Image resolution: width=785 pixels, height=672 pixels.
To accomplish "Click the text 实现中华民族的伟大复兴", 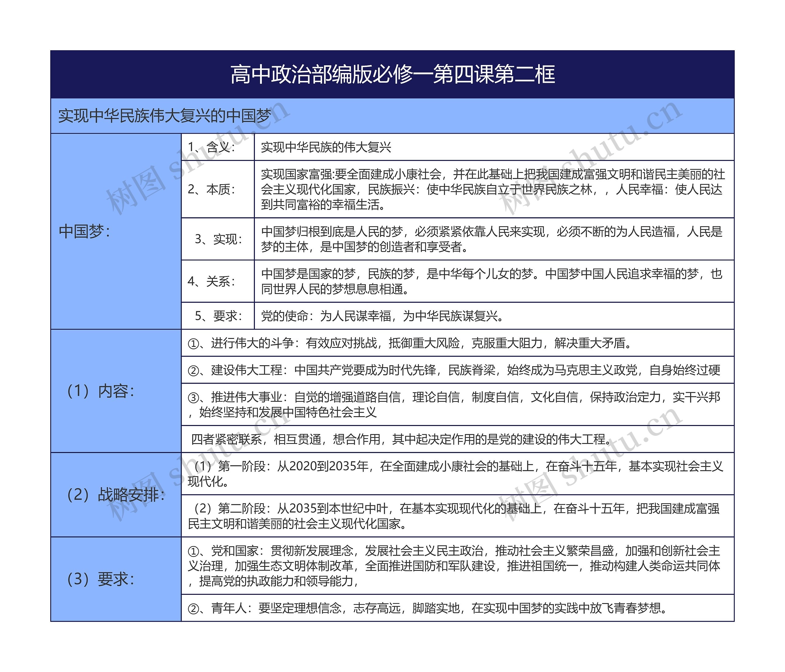I will tap(326, 147).
